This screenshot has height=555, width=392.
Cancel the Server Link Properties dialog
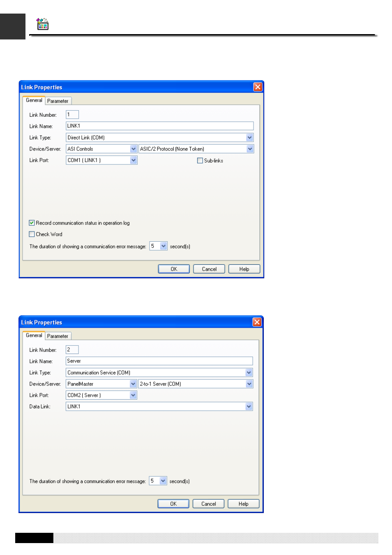pos(209,504)
